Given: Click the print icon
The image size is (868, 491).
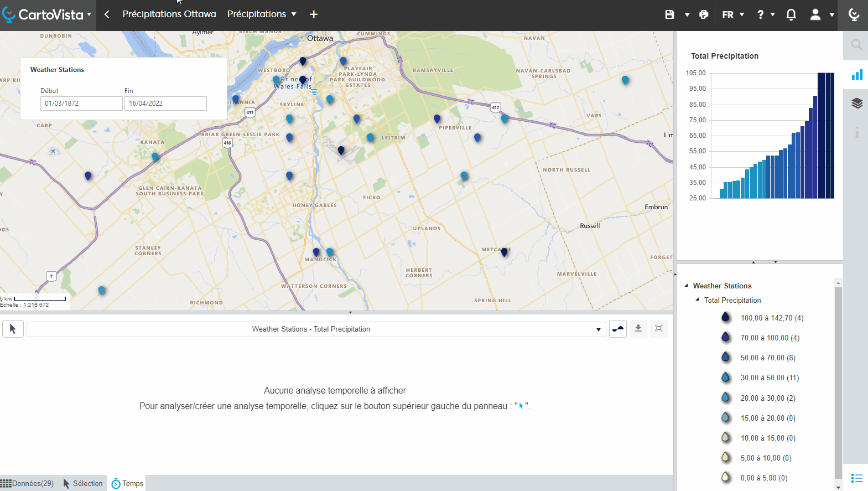Looking at the screenshot, I should (x=704, y=14).
